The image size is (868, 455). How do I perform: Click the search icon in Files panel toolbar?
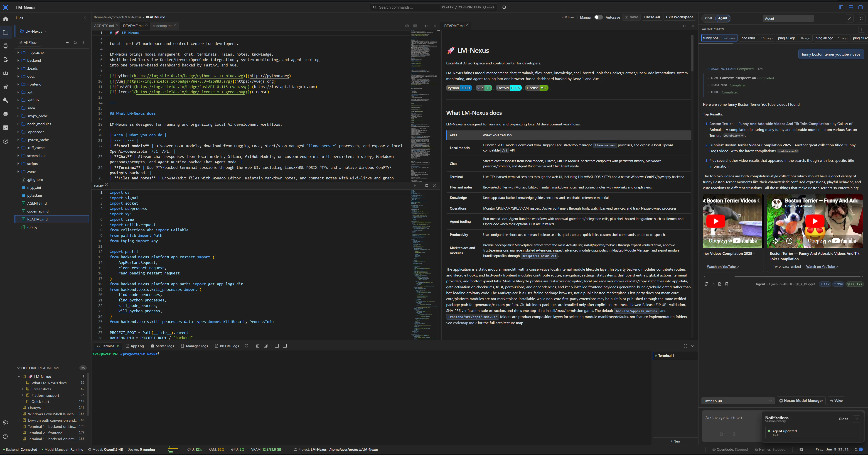click(75, 42)
